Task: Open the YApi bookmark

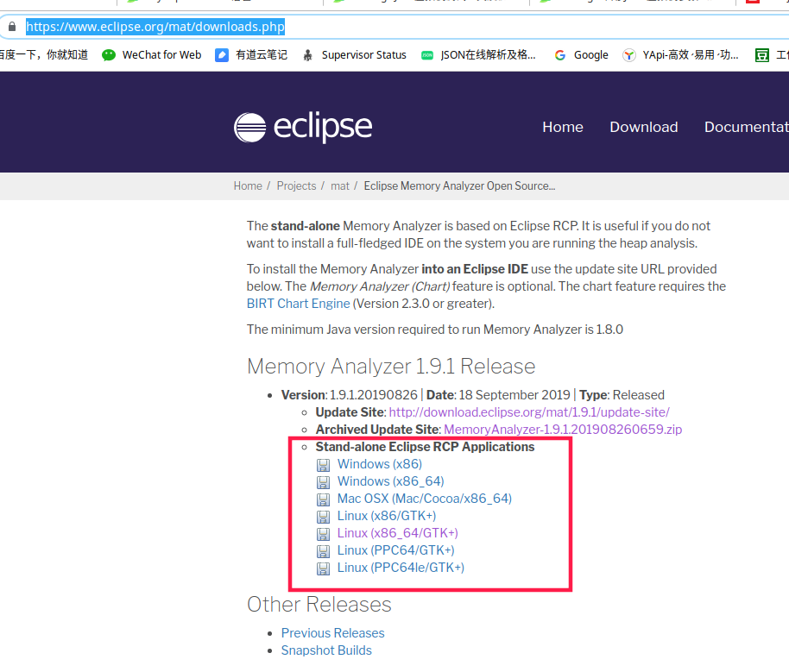Action: (x=680, y=55)
